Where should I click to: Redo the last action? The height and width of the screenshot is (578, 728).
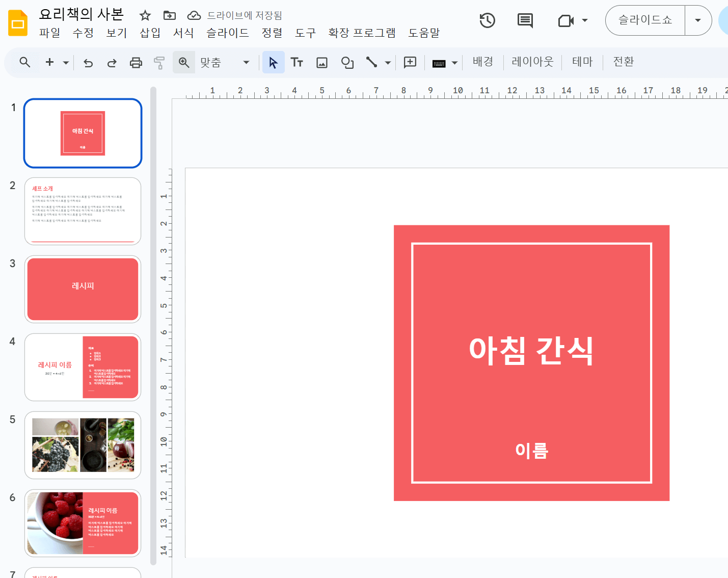[112, 63]
